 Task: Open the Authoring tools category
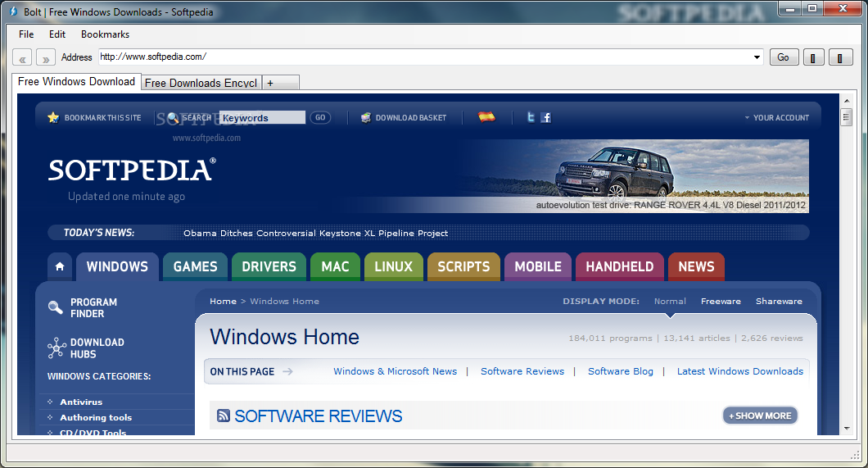pos(96,418)
